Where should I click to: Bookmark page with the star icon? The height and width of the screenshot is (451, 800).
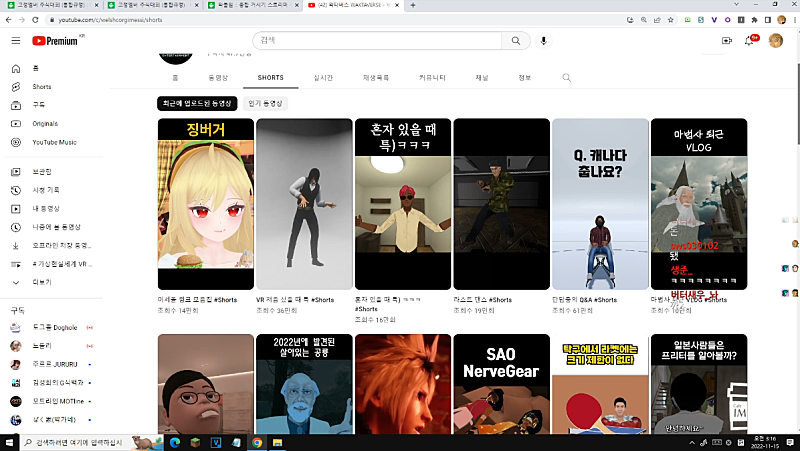[x=673, y=19]
